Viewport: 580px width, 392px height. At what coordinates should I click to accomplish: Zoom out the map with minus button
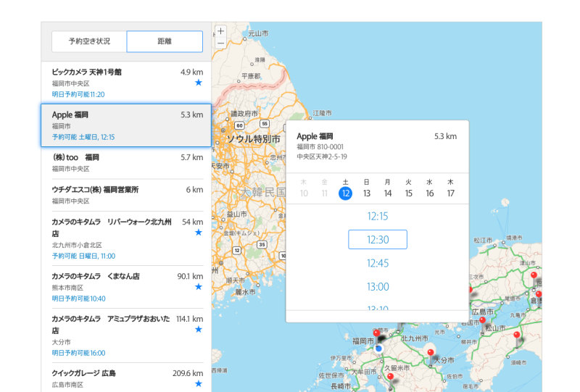pyautogui.click(x=221, y=43)
